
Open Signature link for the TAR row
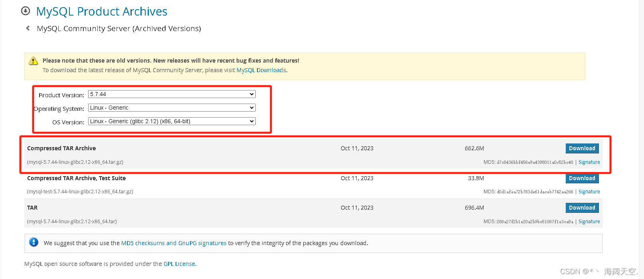[589, 222]
